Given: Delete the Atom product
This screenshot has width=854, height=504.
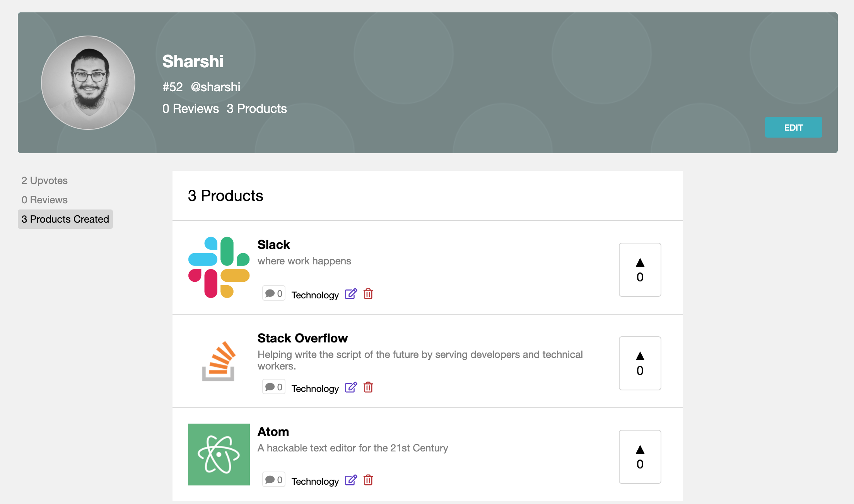Looking at the screenshot, I should pyautogui.click(x=368, y=480).
